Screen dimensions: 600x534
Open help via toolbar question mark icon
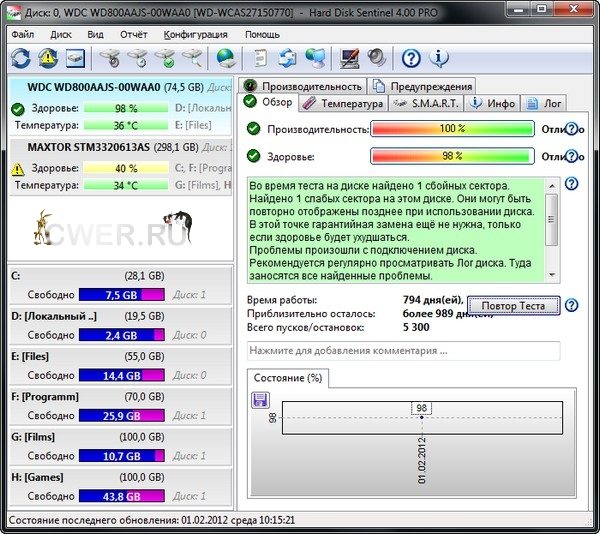tap(411, 58)
